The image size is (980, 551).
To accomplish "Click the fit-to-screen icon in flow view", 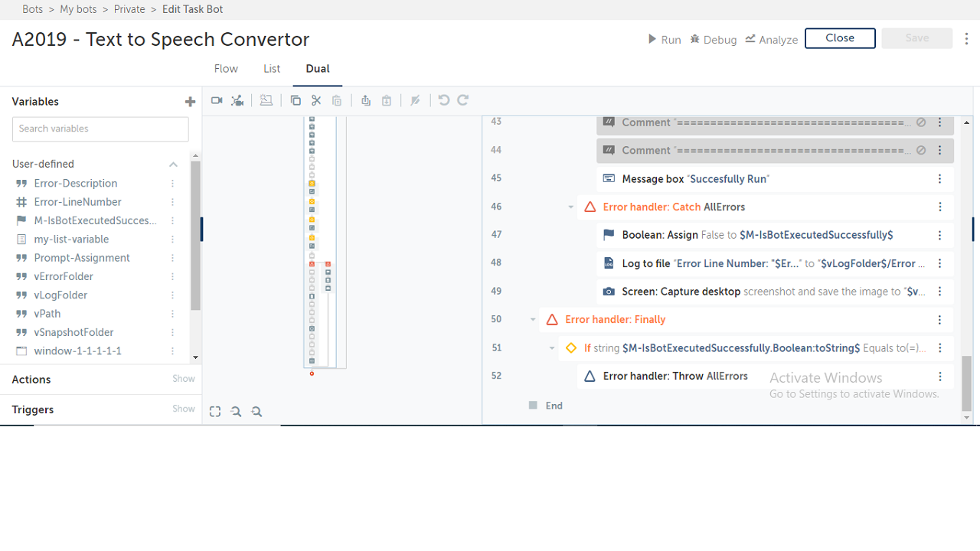I will [x=215, y=412].
